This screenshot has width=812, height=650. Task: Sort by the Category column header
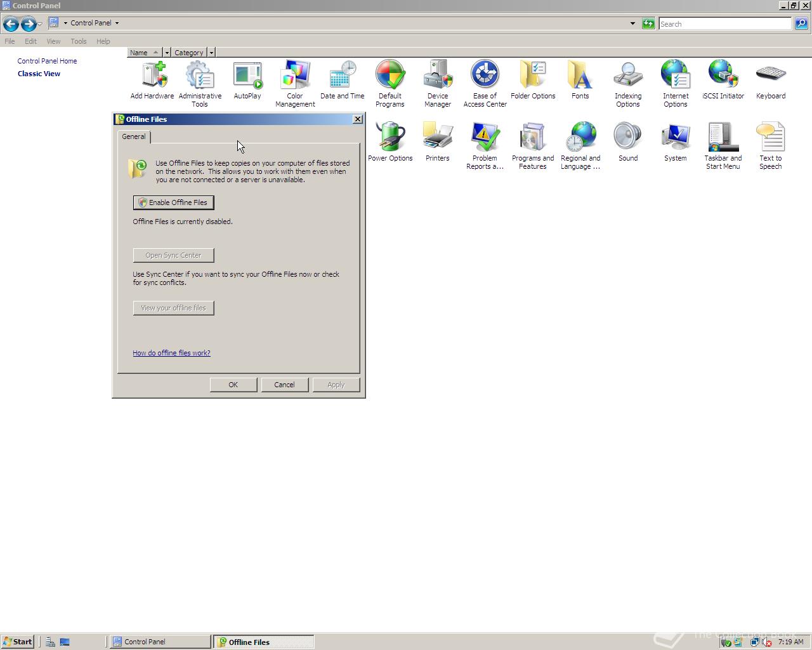189,53
